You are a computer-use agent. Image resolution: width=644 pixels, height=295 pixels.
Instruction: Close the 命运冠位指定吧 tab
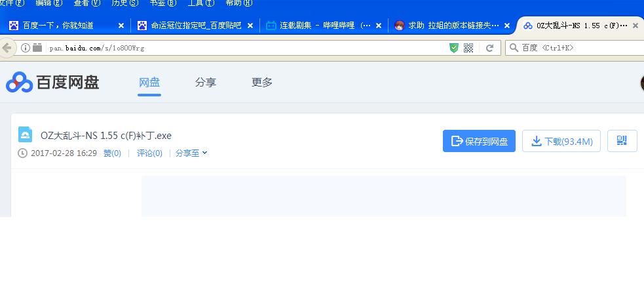[250, 26]
